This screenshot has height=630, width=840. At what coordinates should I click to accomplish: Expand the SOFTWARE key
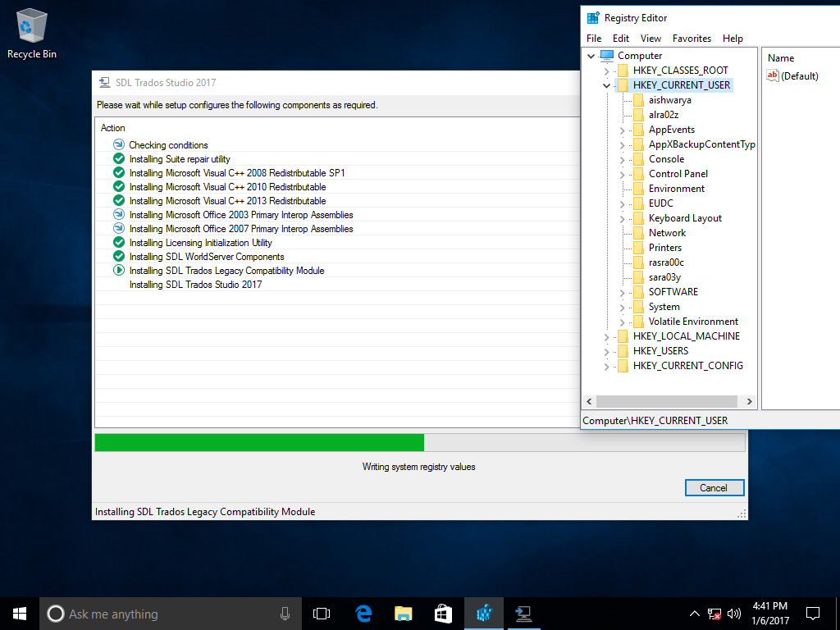coord(622,293)
